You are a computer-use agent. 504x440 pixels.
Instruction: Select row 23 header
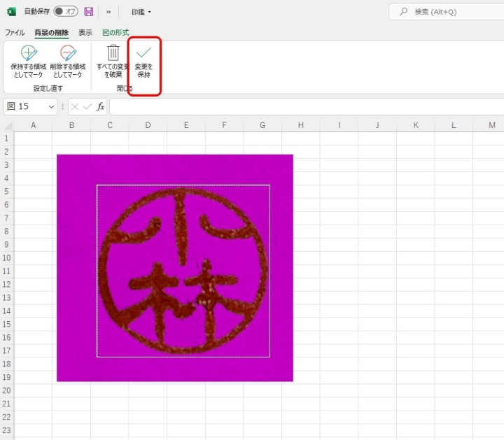coord(7,430)
